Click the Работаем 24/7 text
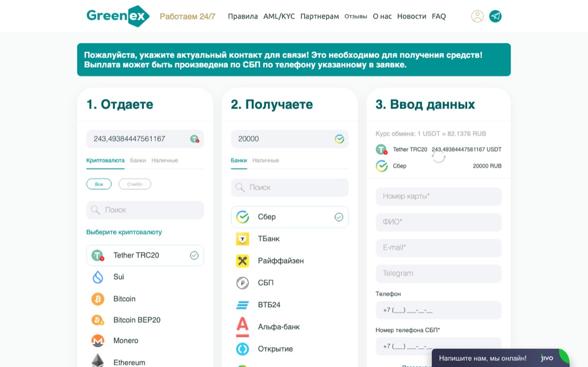588x367 pixels. coord(188,17)
